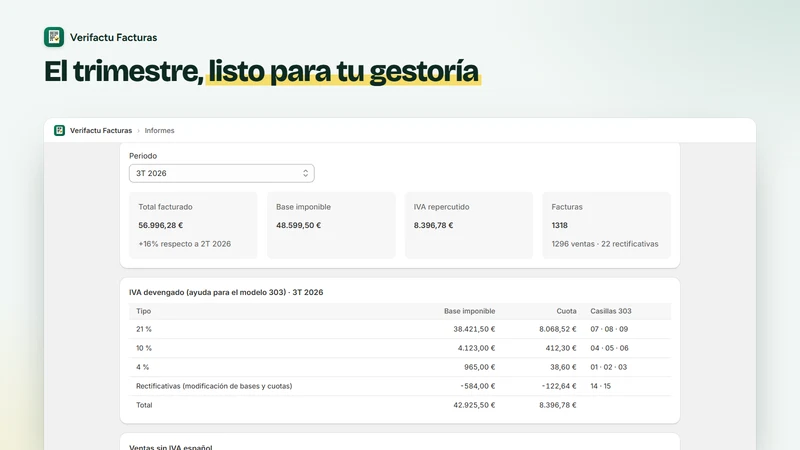Click the Periodo field label
This screenshot has height=450, width=800.
(143, 156)
